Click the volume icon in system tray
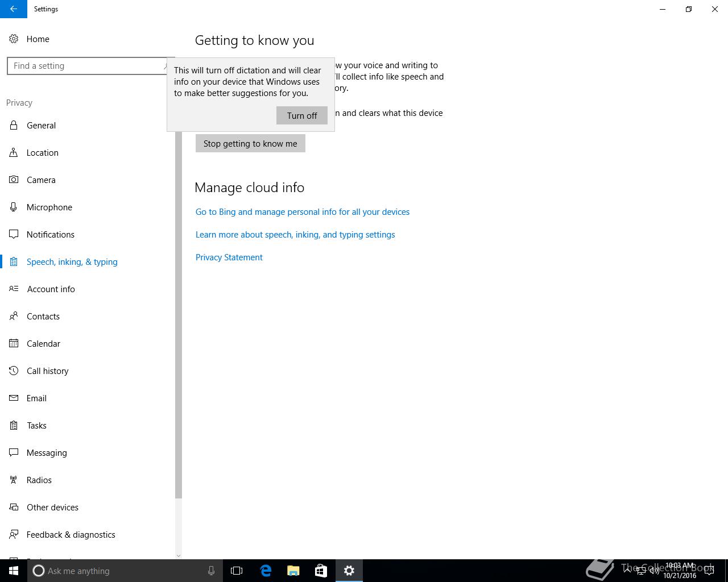 click(655, 571)
